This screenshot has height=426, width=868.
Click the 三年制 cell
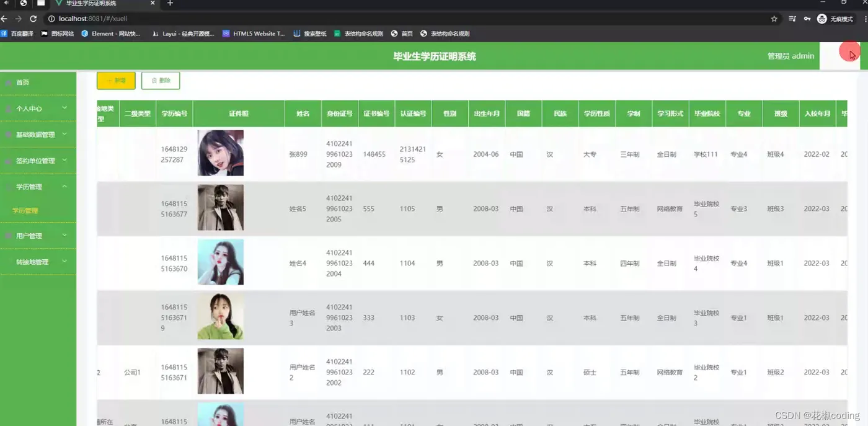(x=630, y=154)
